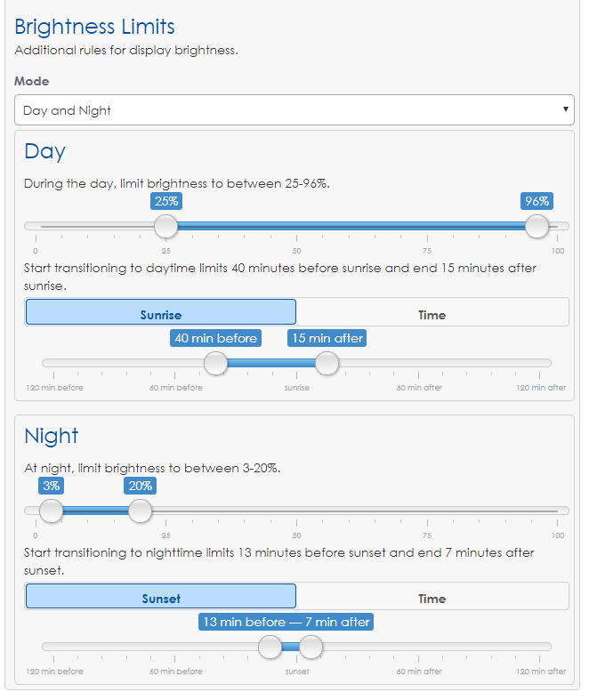
Task: Click the sunrise slider handle at 15 min after
Action: 327,363
